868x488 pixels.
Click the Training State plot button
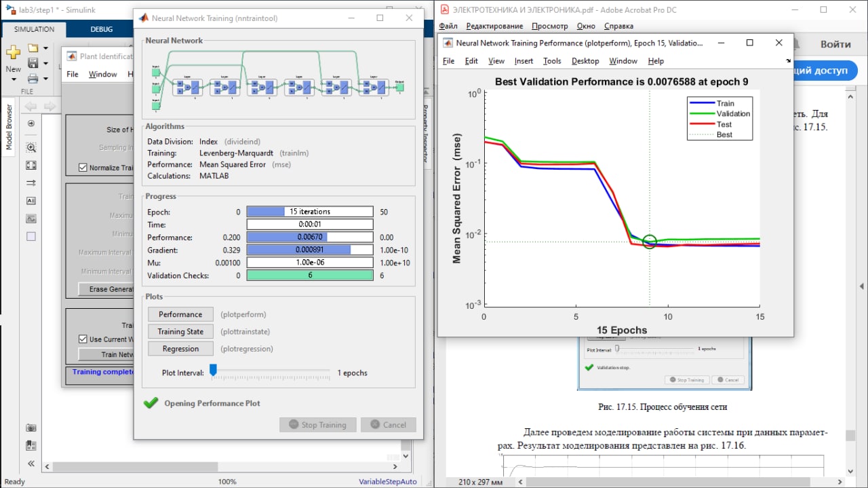[180, 331]
